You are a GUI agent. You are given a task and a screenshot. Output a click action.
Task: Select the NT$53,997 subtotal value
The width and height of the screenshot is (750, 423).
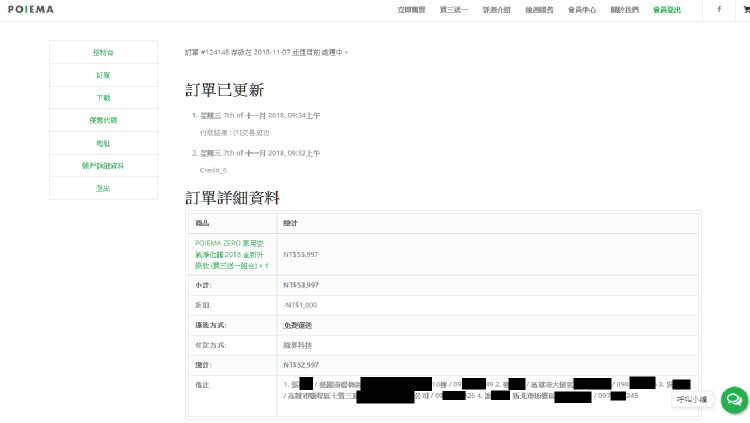tap(301, 285)
